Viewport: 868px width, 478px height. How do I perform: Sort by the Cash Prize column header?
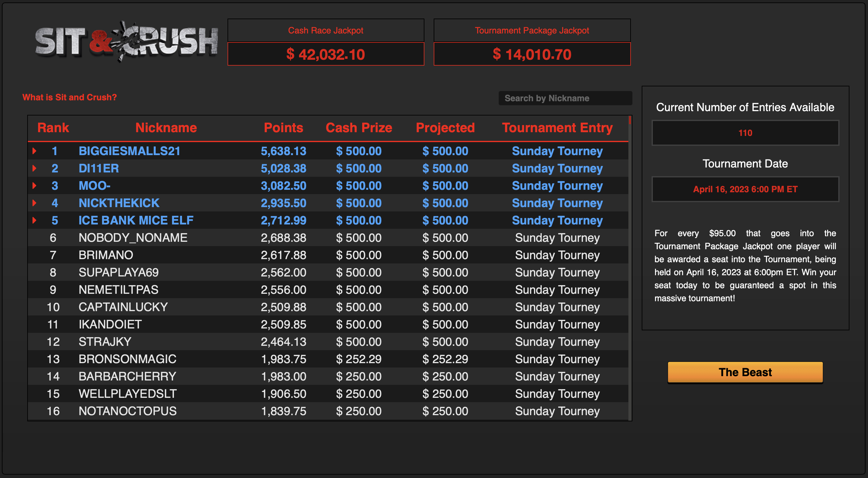(x=359, y=128)
